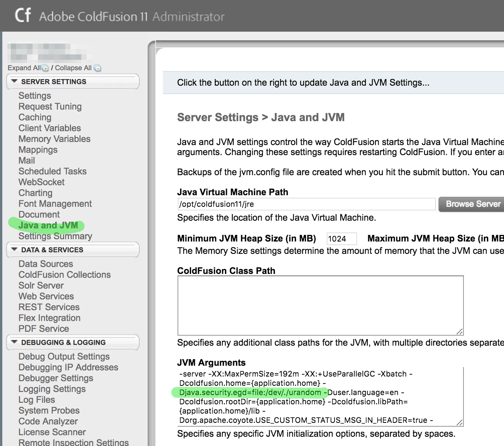Click the Collapse All icon
The image size is (504, 446).
coord(97,68)
